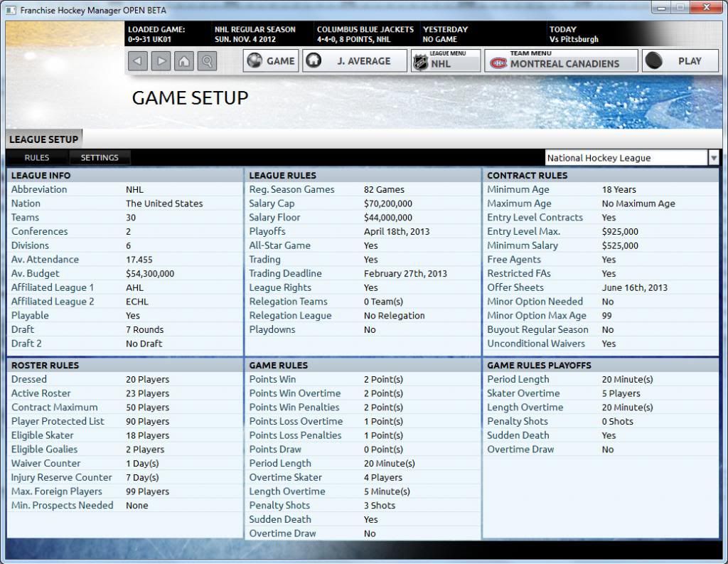Viewport: 728px width, 564px height.
Task: Click the hockey puck icon
Action: [x=654, y=61]
